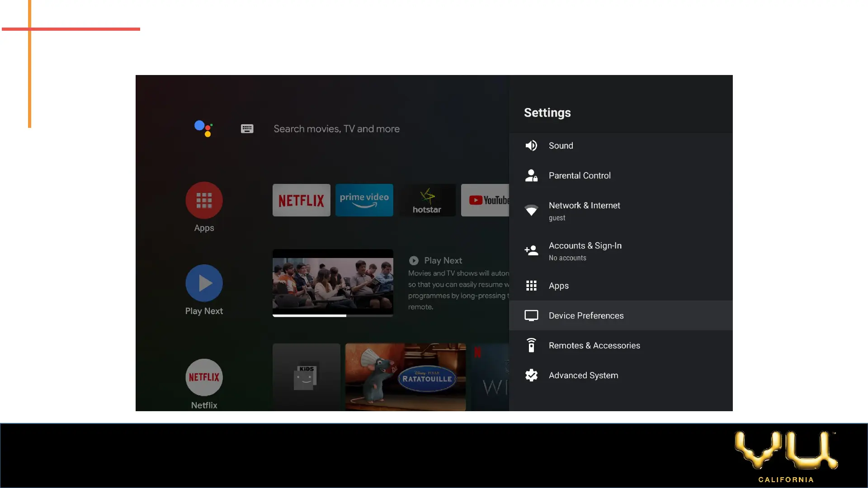Click the search movies text field
The width and height of the screenshot is (868, 488).
point(336,129)
